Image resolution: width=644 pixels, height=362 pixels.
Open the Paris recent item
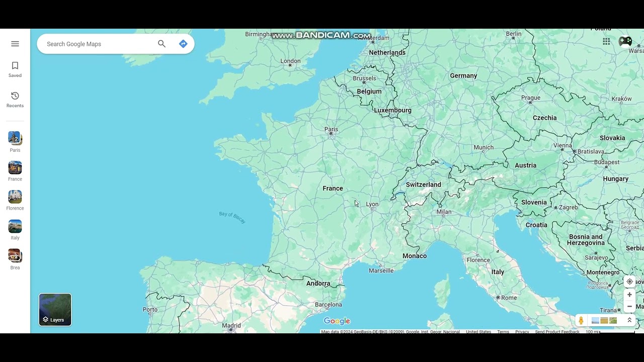pyautogui.click(x=15, y=142)
